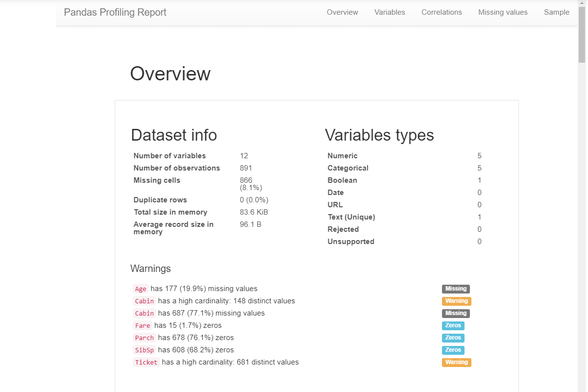This screenshot has height=392, width=588.
Task: Click the Pandas Profiling Report title
Action: (x=115, y=12)
